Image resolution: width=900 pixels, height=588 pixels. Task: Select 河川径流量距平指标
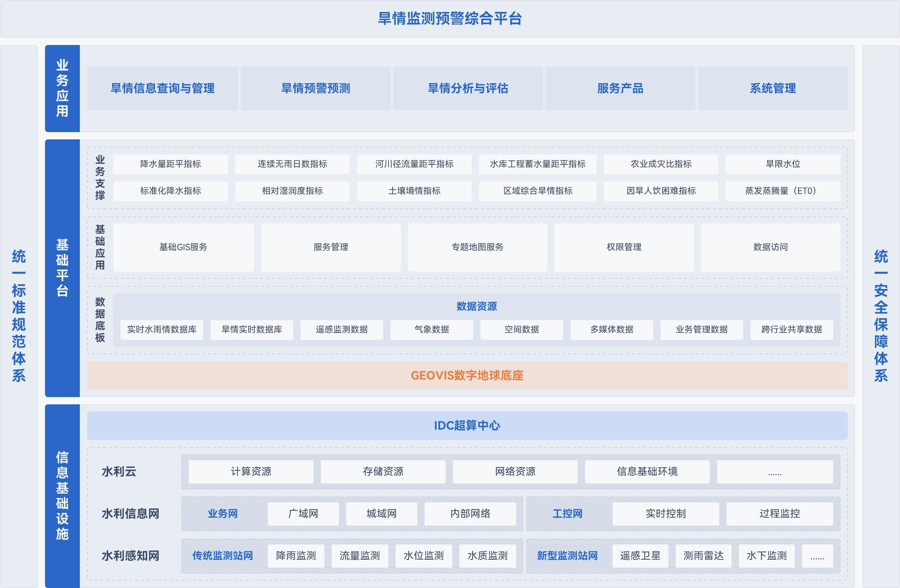click(x=414, y=164)
